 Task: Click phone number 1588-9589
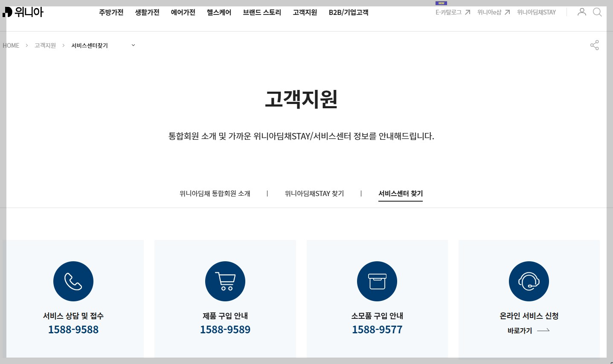[225, 329]
